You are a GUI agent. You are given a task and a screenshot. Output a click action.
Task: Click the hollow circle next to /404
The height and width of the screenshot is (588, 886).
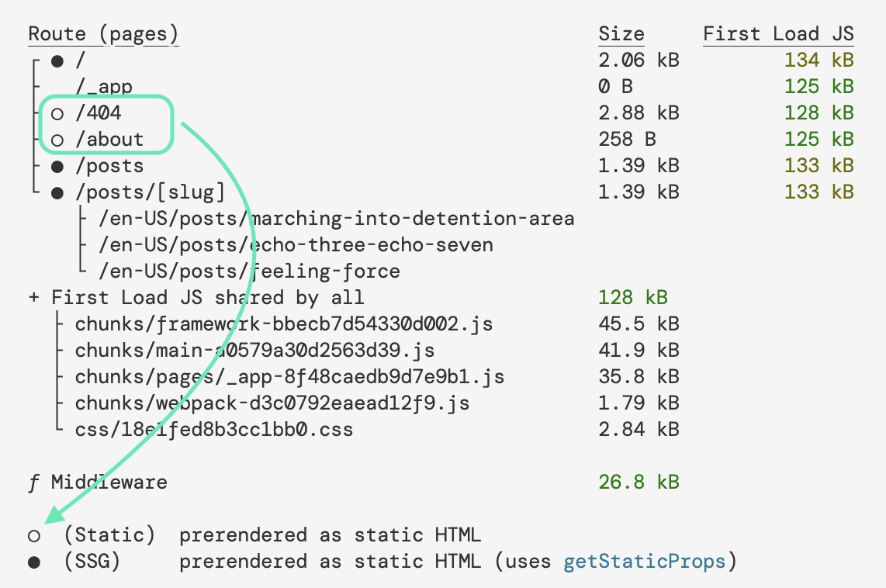tap(57, 113)
